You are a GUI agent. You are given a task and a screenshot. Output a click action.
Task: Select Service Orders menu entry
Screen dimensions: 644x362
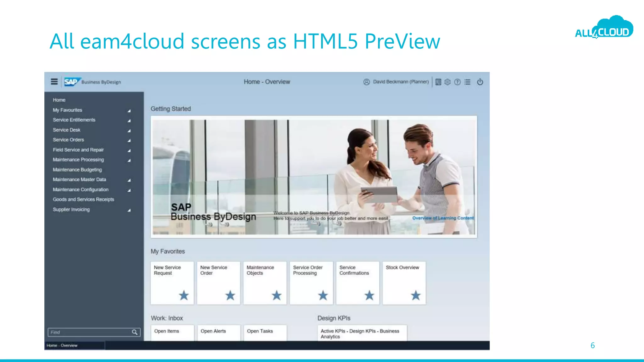coord(68,140)
